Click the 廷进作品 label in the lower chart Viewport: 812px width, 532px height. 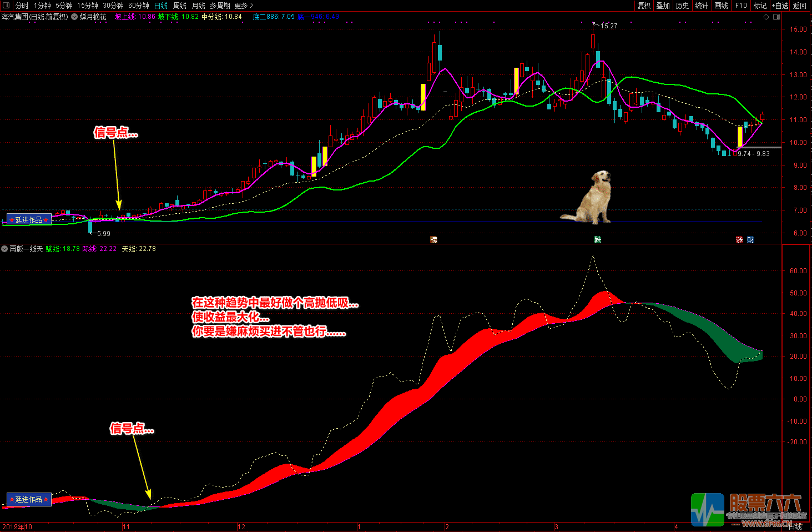tap(29, 499)
